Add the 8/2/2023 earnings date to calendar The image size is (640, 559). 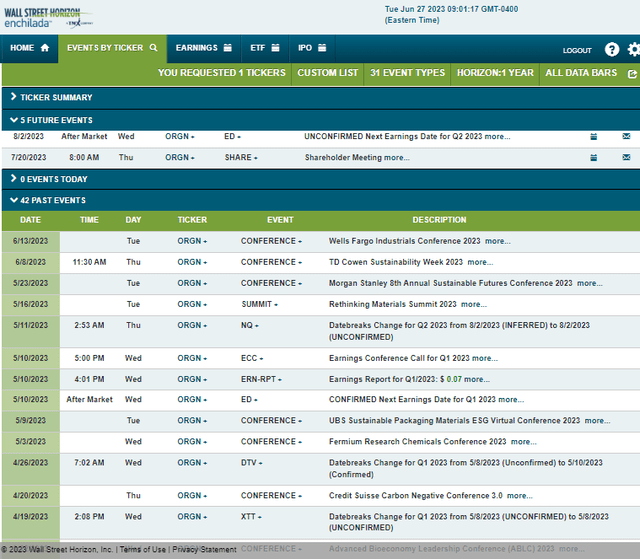(x=593, y=137)
